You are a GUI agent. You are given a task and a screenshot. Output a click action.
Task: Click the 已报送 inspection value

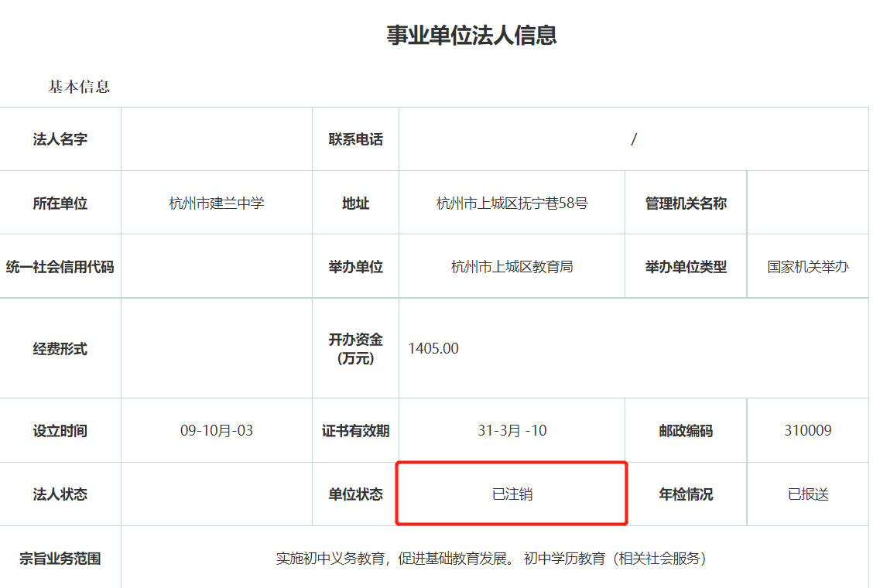coord(808,494)
